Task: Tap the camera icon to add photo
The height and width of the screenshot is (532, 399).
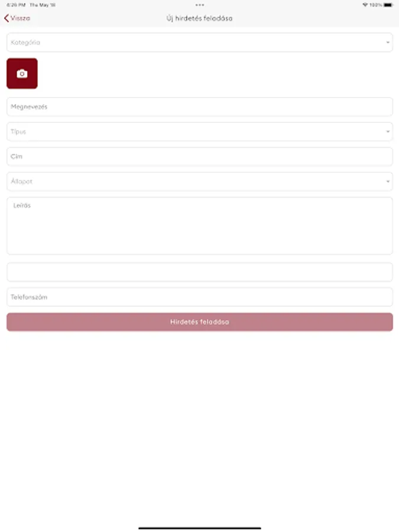Action: [x=22, y=74]
